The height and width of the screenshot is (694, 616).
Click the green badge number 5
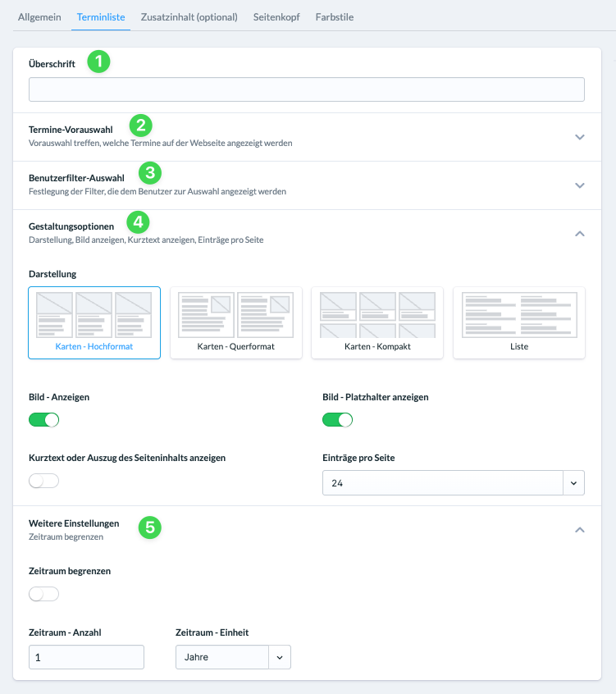point(150,527)
